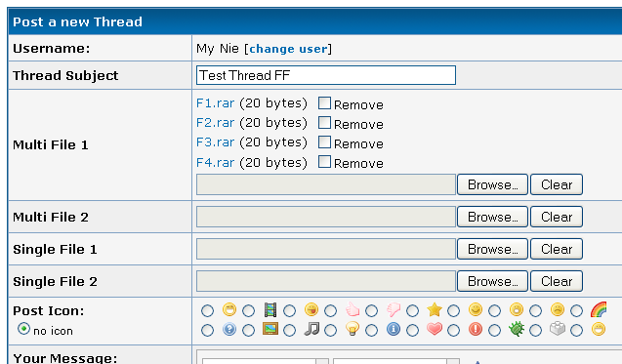Screen dimensions: 622x364
Task: Click the gold star post icon
Action: click(435, 309)
